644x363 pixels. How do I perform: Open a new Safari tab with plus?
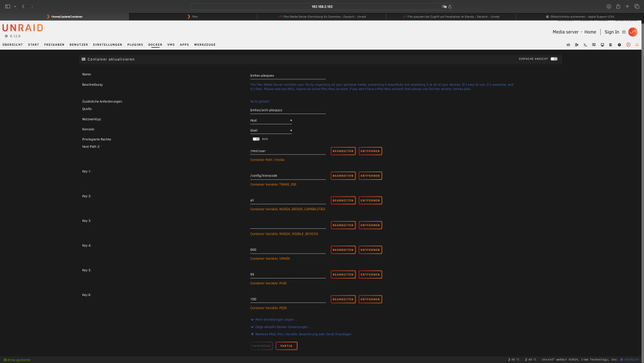pyautogui.click(x=627, y=6)
